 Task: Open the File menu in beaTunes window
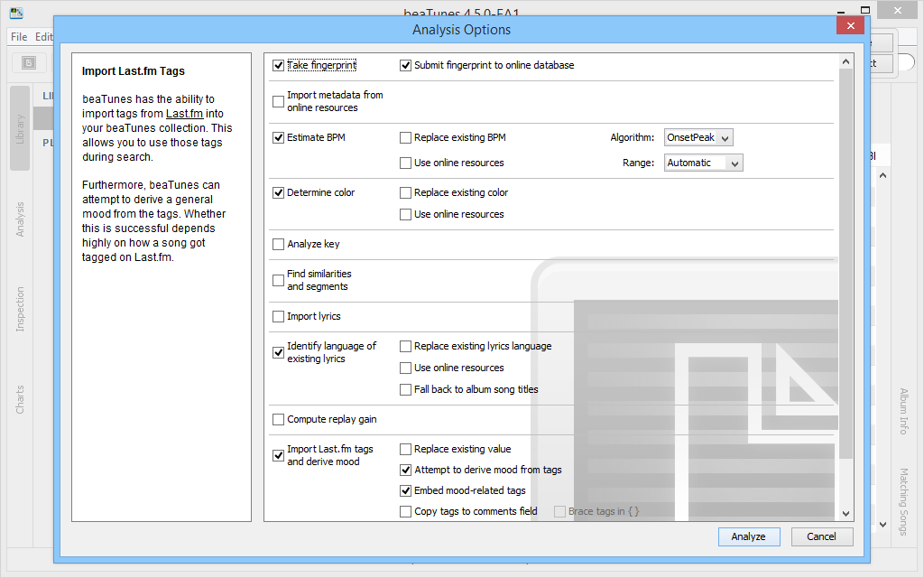(19, 36)
